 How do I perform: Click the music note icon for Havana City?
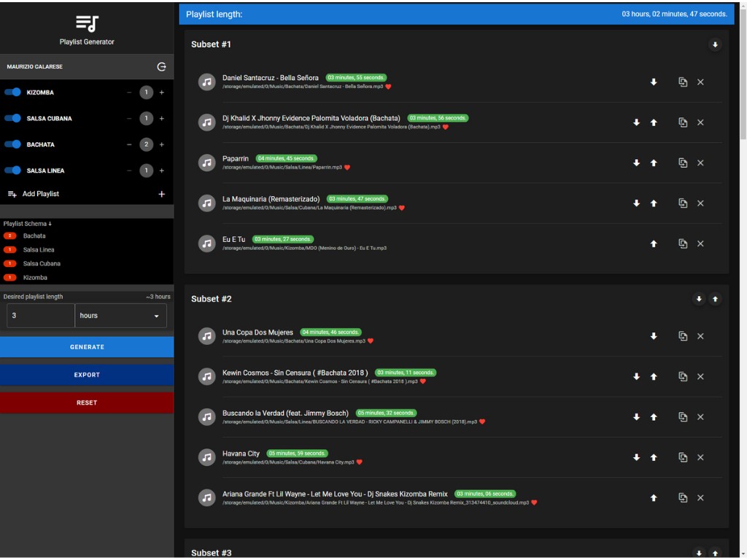(x=206, y=458)
